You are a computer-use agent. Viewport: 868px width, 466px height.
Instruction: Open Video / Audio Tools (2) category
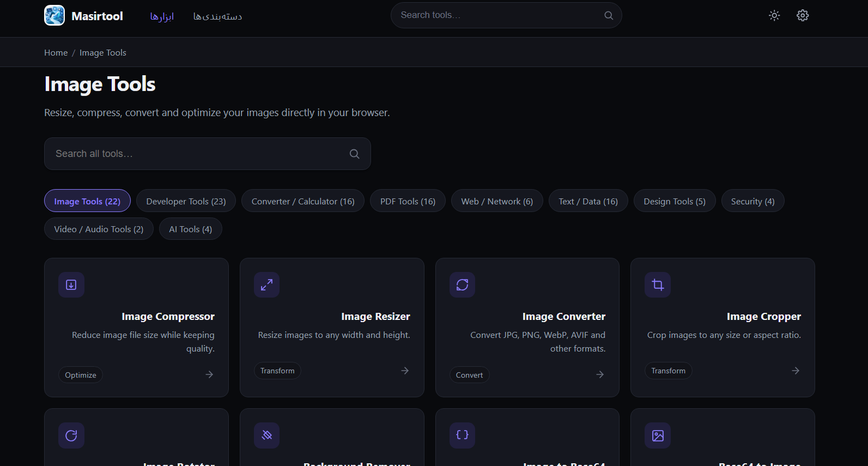coord(99,229)
